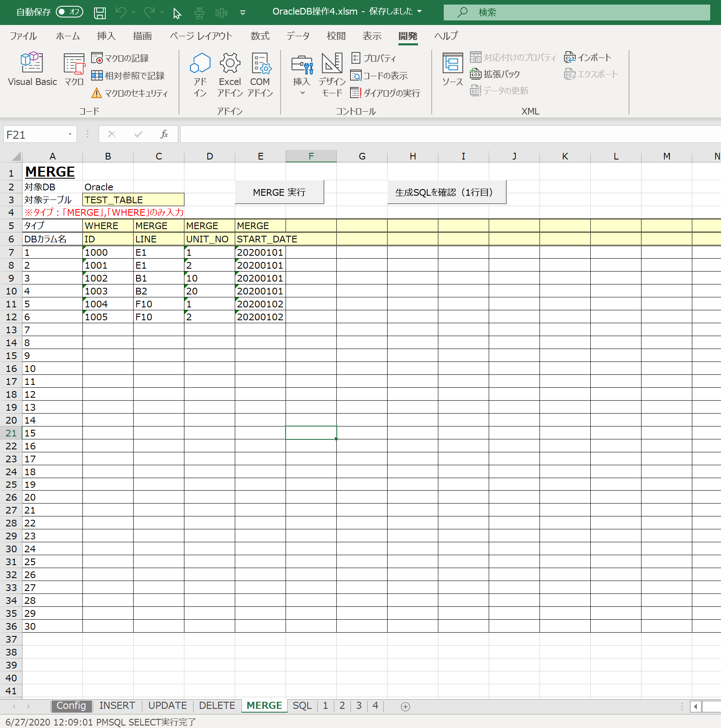
Task: Click the align objects quick-access icon
Action: (x=199, y=13)
